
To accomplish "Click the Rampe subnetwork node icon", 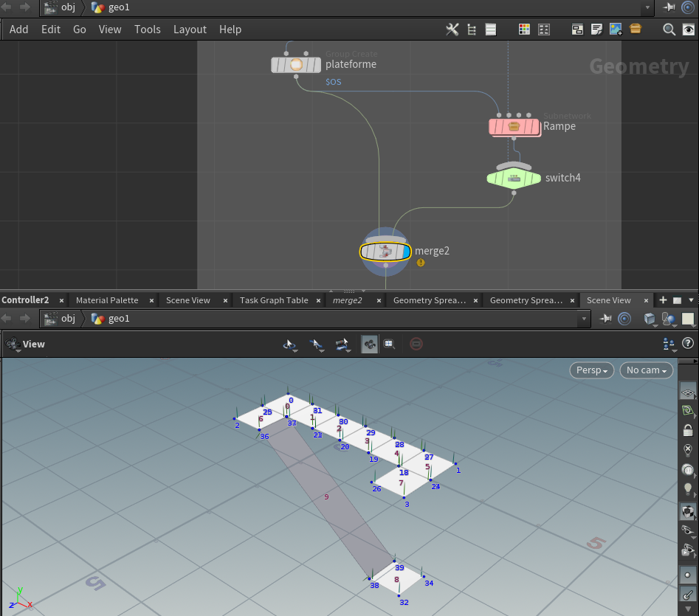I will click(514, 126).
